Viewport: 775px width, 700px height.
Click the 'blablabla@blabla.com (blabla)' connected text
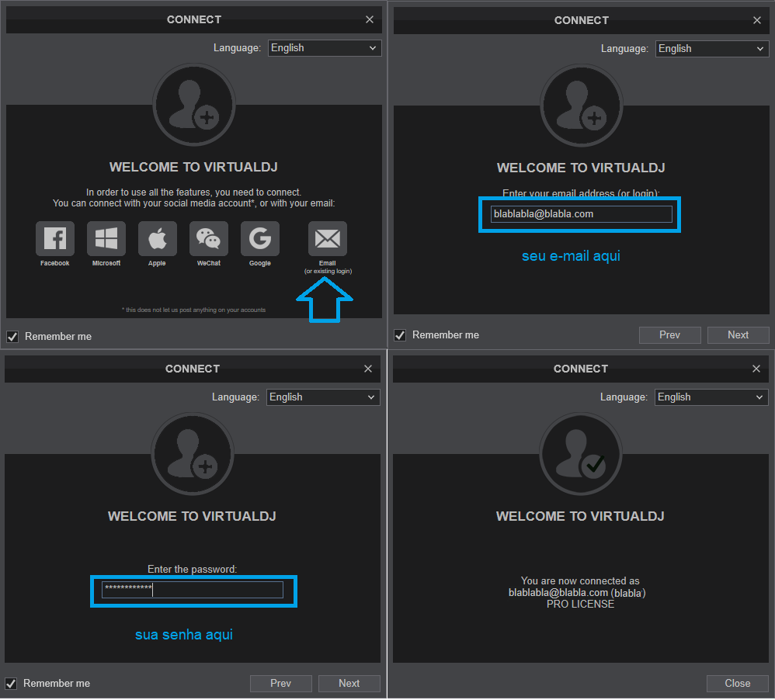[x=577, y=593]
